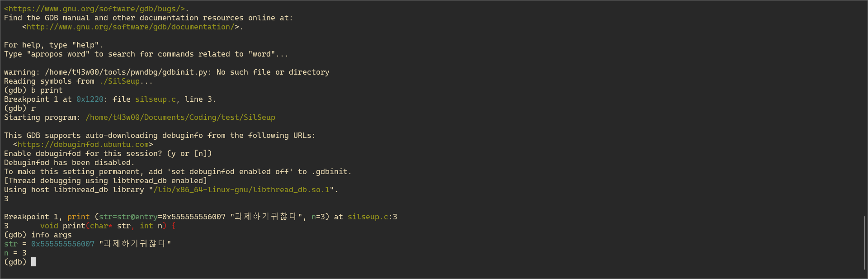This screenshot has height=279, width=868.
Task: Open the GDB bugs URL link
Action: pos(97,9)
